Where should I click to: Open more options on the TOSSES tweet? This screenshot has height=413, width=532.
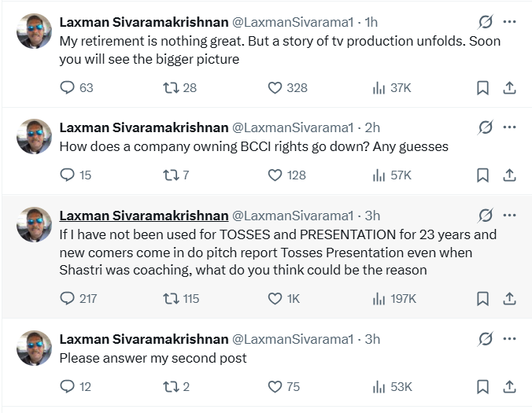pyautogui.click(x=509, y=215)
